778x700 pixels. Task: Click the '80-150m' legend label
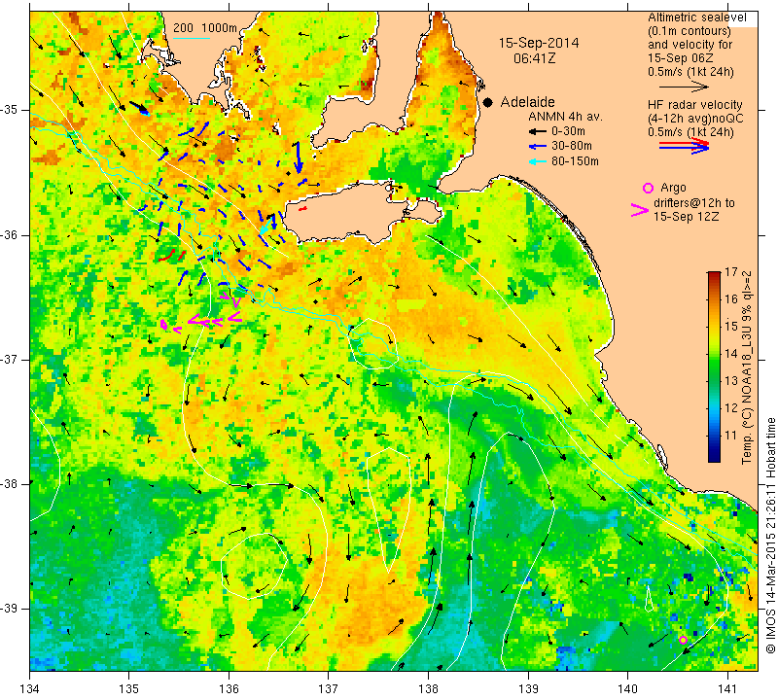(575, 161)
